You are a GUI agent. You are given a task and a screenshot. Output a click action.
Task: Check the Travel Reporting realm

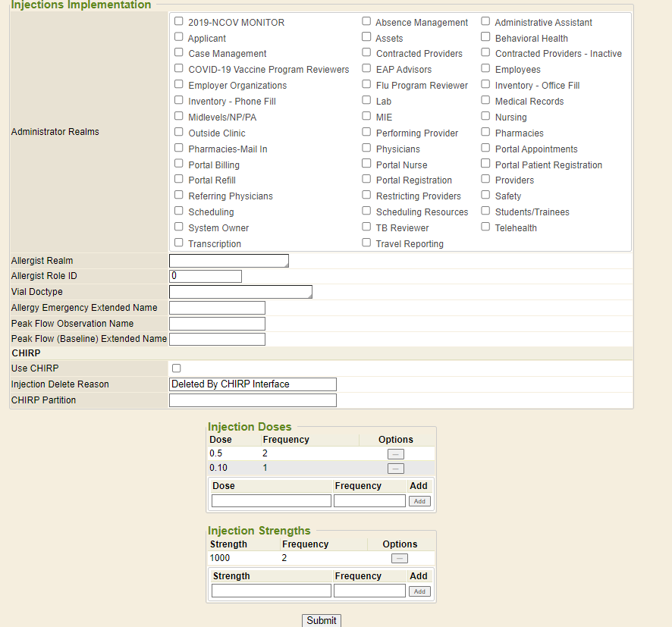[366, 243]
